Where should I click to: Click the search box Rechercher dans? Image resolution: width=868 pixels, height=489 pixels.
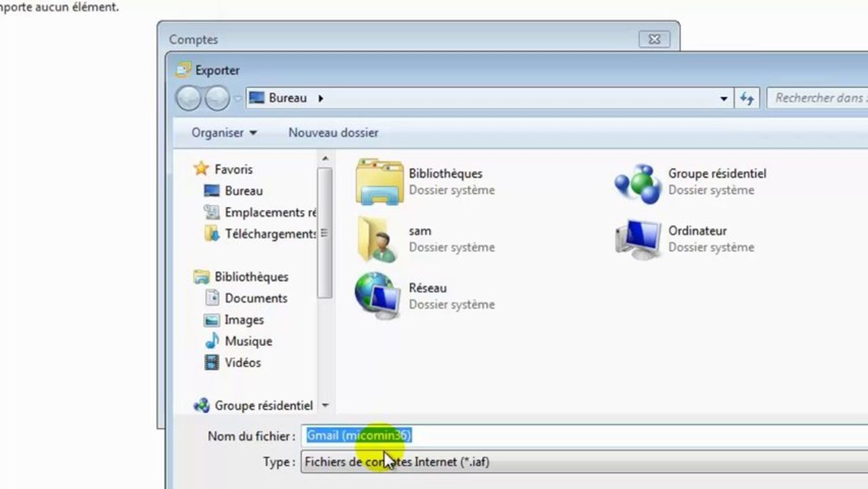817,98
